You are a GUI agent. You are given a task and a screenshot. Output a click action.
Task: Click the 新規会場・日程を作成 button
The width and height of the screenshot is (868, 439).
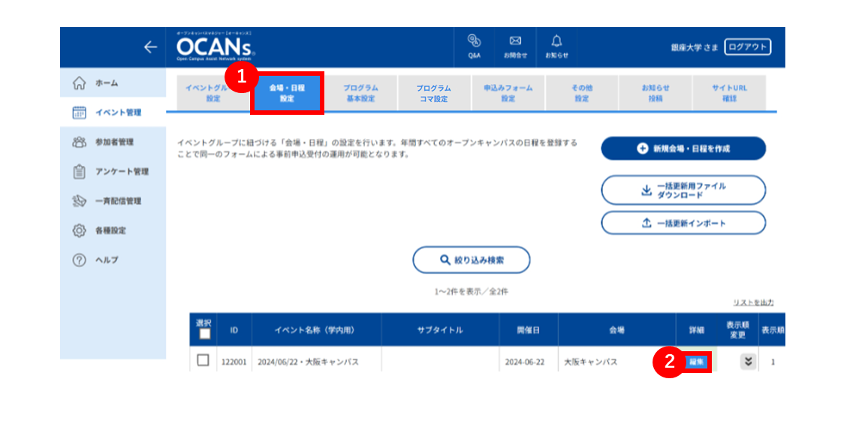tap(683, 149)
